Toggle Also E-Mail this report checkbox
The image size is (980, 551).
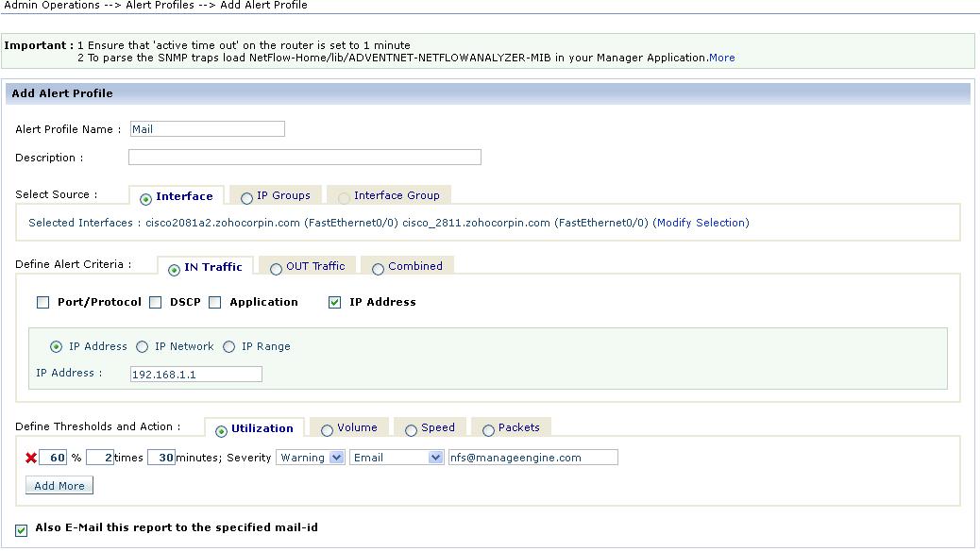22,530
